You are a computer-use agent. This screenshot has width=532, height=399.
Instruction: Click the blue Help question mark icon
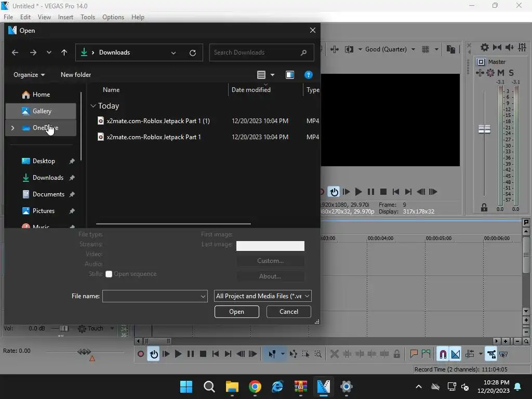(309, 75)
